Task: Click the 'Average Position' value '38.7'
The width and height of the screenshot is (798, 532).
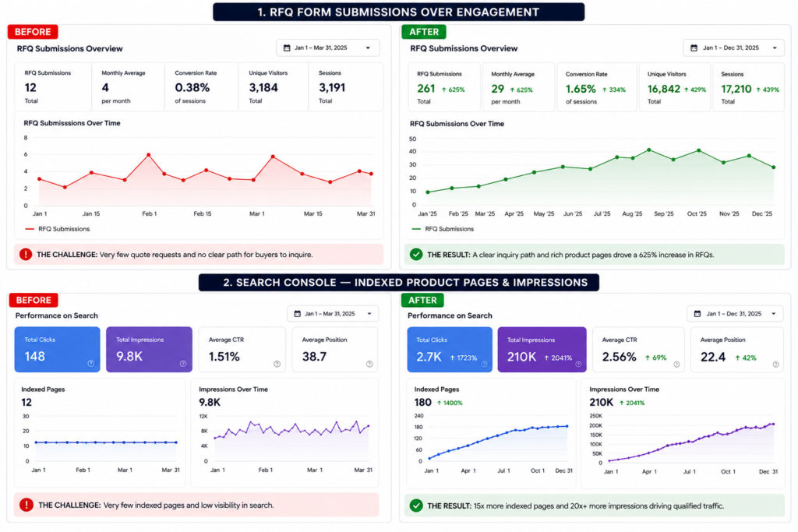Action: (x=314, y=357)
